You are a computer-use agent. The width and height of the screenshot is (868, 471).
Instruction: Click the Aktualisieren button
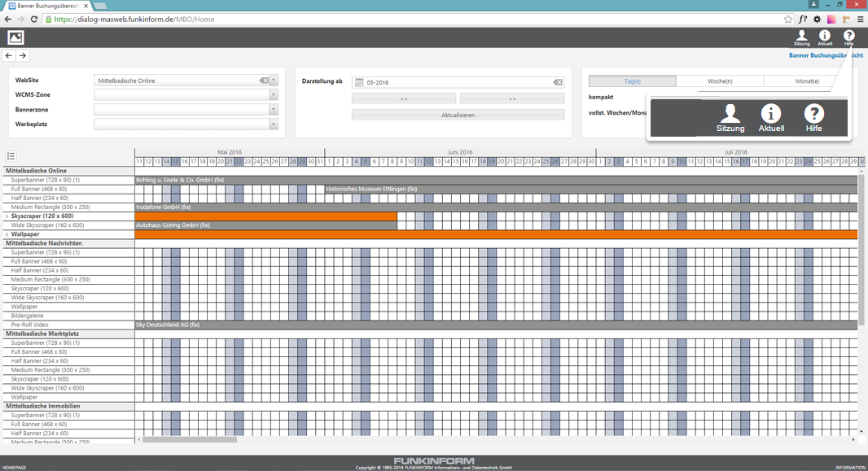(x=458, y=115)
